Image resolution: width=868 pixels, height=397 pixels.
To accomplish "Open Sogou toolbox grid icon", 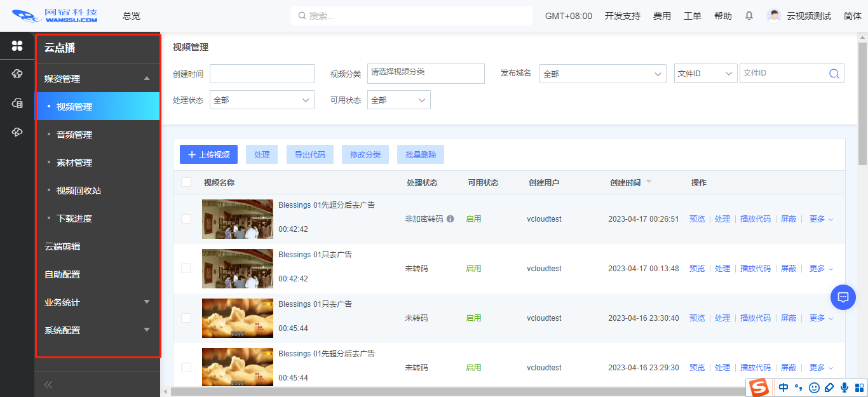I will 859,387.
